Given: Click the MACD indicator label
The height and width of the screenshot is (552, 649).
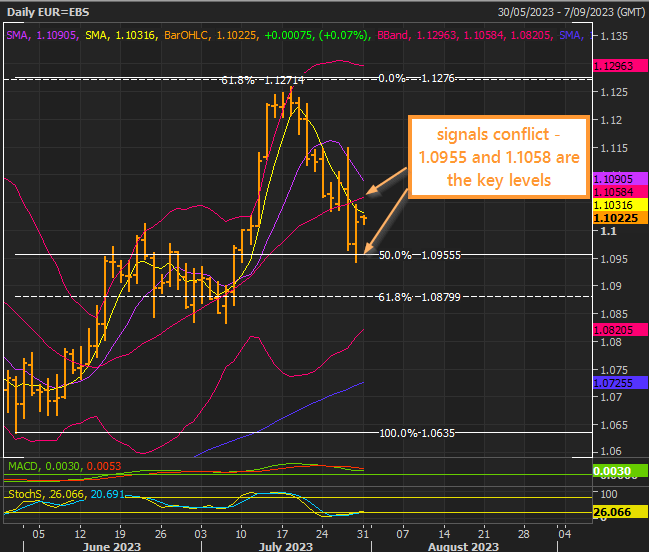Looking at the screenshot, I should (x=23, y=466).
